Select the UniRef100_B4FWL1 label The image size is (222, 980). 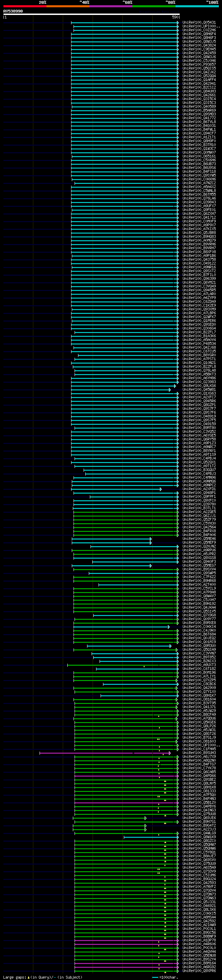[x=199, y=129]
